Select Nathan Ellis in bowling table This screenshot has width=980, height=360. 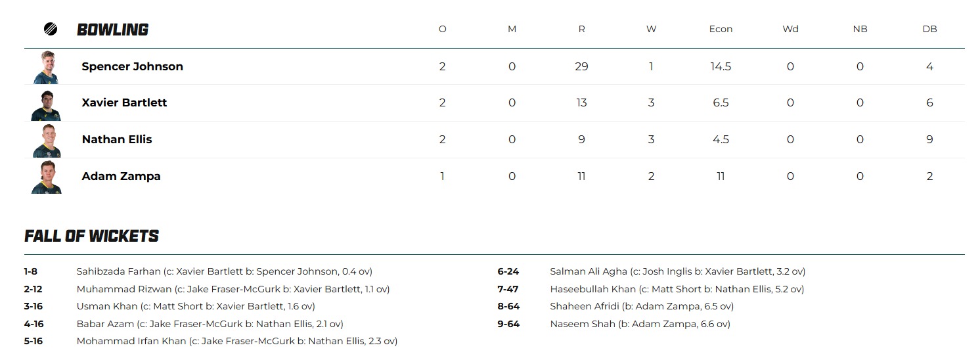[117, 139]
